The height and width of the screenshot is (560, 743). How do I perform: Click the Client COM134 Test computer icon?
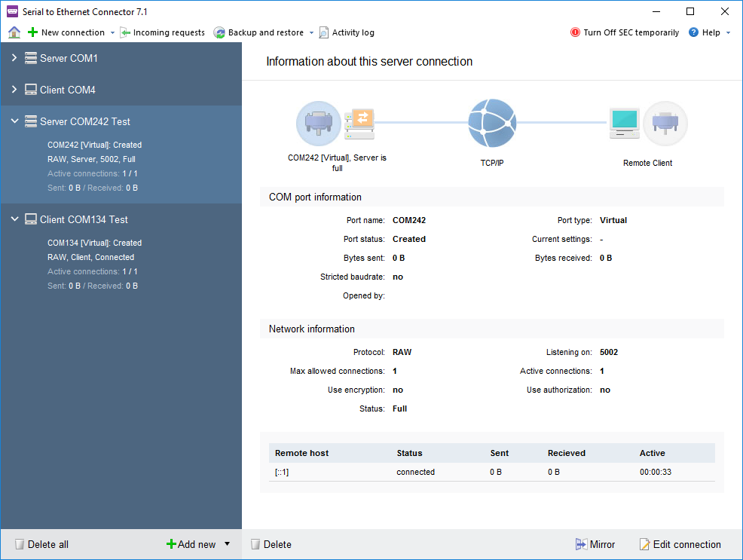[31, 219]
